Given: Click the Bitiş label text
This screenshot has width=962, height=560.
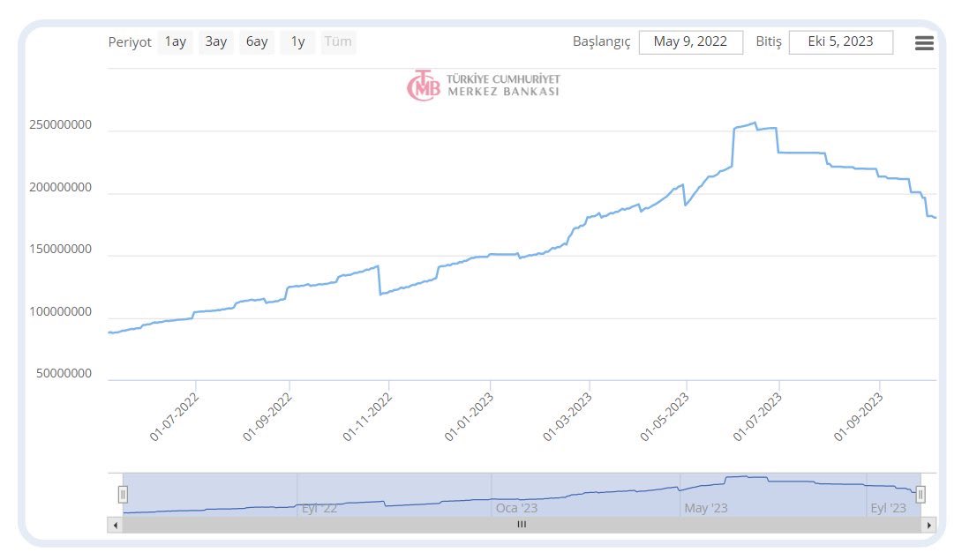Looking at the screenshot, I should pos(769,42).
